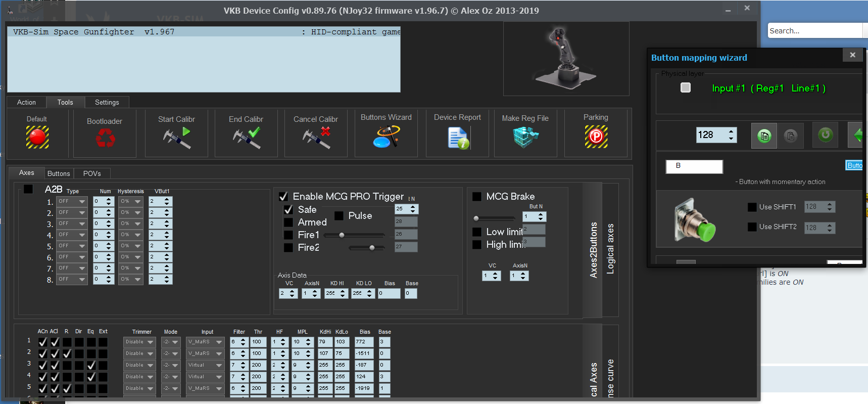This screenshot has height=404, width=868.
Task: Switch to the POVs tab
Action: 92,173
